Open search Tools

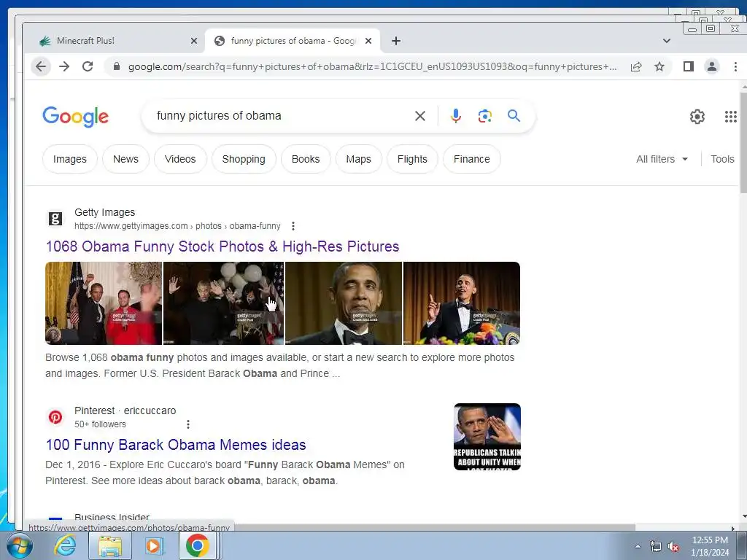click(722, 159)
